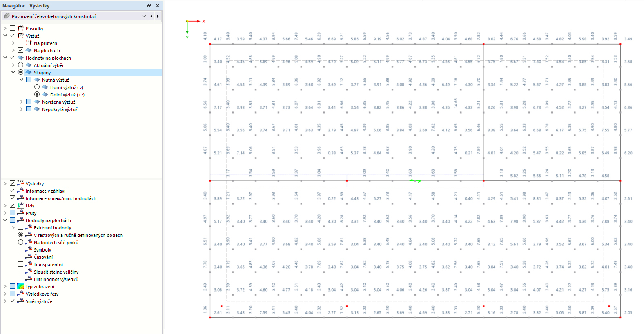Viewport: 644px width, 334px height.
Task: Click the Posudky design check icon
Action: [x=20, y=28]
